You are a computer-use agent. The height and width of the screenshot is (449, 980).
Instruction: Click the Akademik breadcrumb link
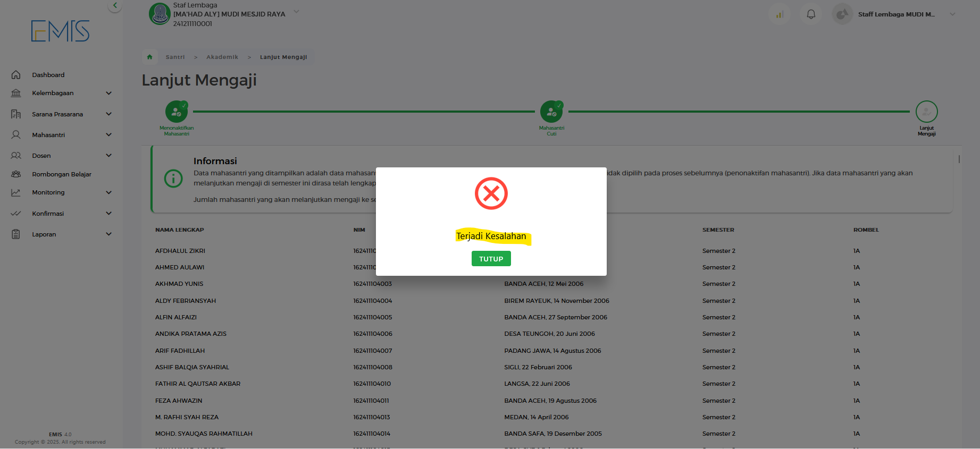[x=222, y=57]
